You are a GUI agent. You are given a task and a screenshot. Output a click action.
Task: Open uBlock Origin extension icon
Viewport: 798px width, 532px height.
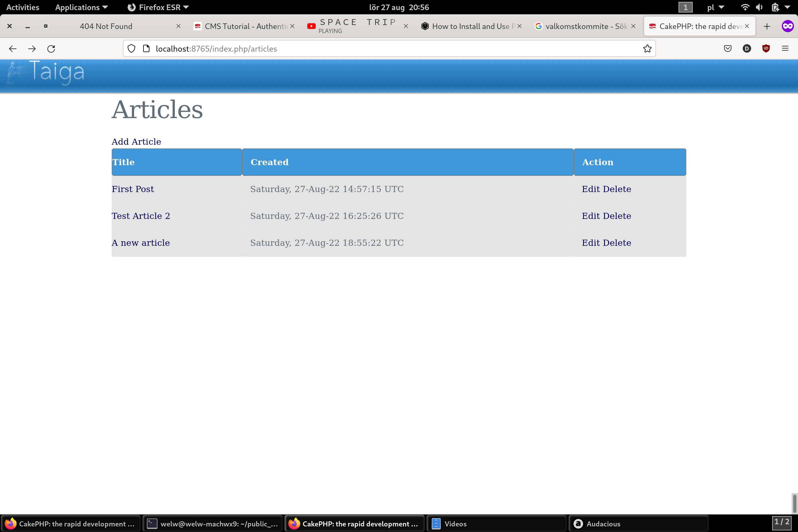766,49
